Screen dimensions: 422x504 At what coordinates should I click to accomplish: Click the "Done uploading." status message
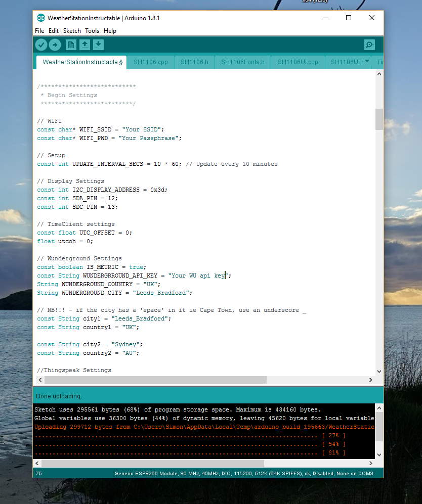[x=59, y=396]
